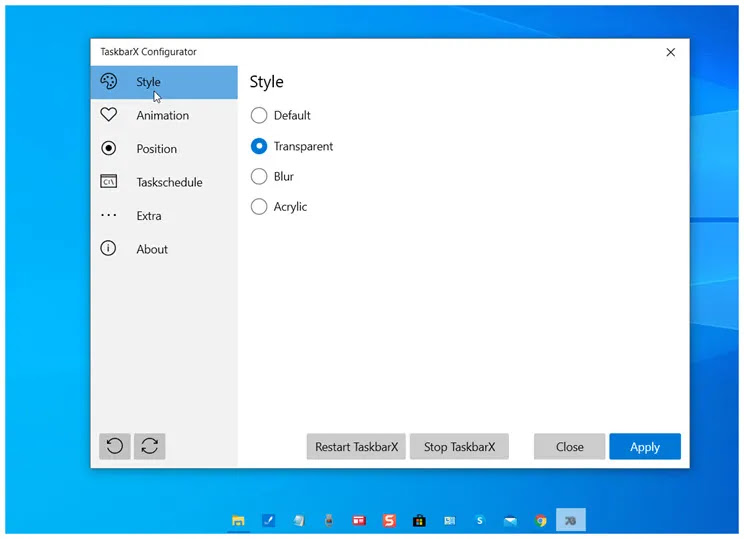
Task: Click the blue Apply button
Action: [x=645, y=446]
